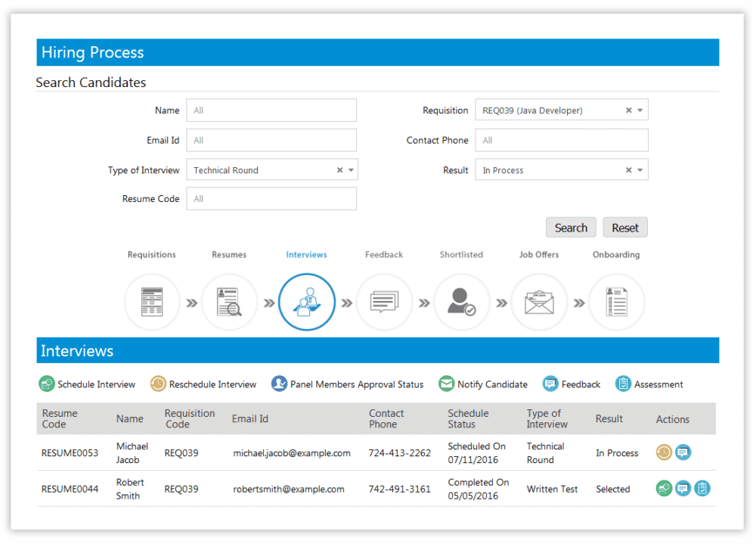Click feedback icon in Robert Smith row

pos(683,488)
